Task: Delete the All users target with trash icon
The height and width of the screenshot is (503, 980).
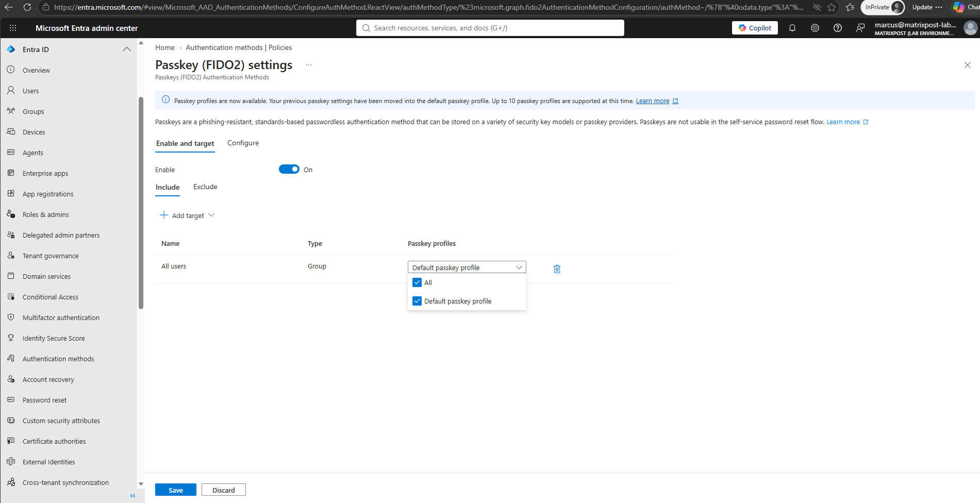Action: tap(557, 269)
